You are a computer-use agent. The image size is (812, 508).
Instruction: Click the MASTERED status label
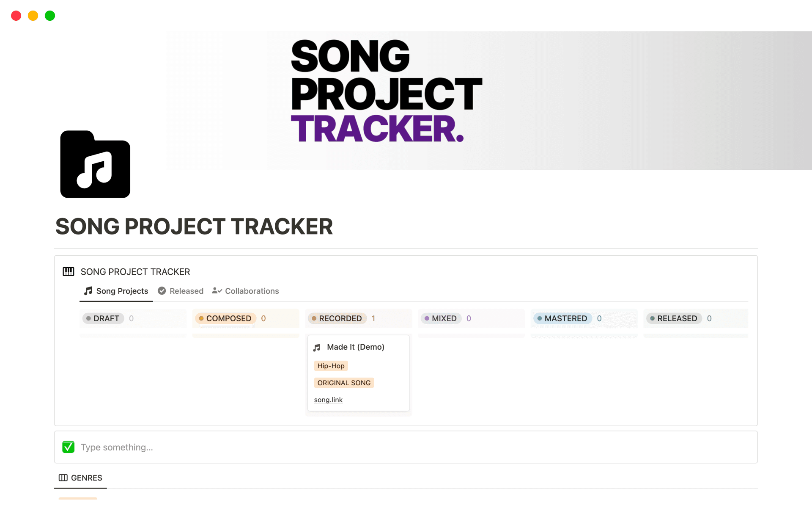pos(565,318)
